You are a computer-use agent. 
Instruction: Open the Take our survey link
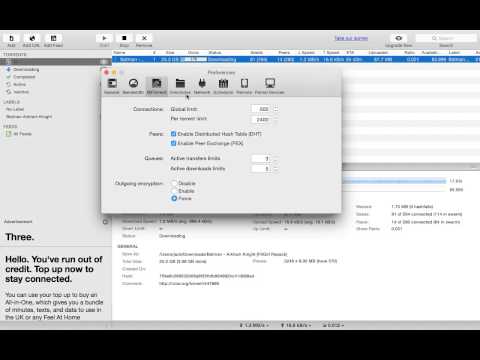(351, 38)
